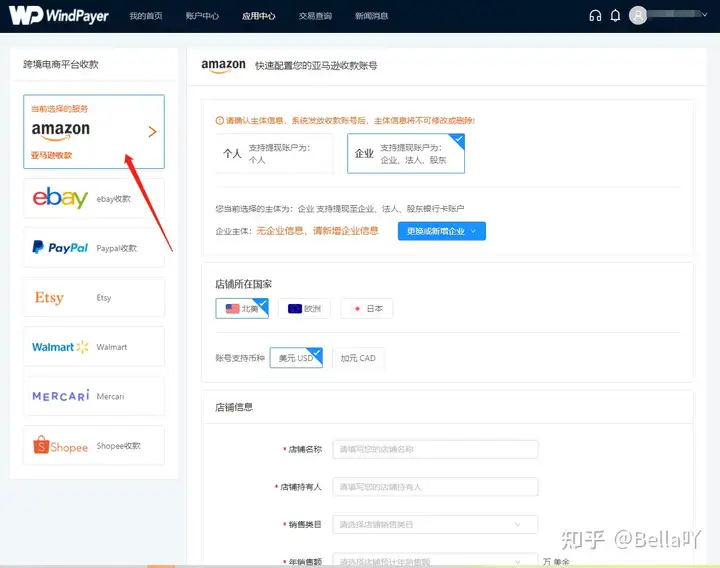This screenshot has width=720, height=568.
Task: Open the 年销售额 dropdown
Action: click(435, 560)
